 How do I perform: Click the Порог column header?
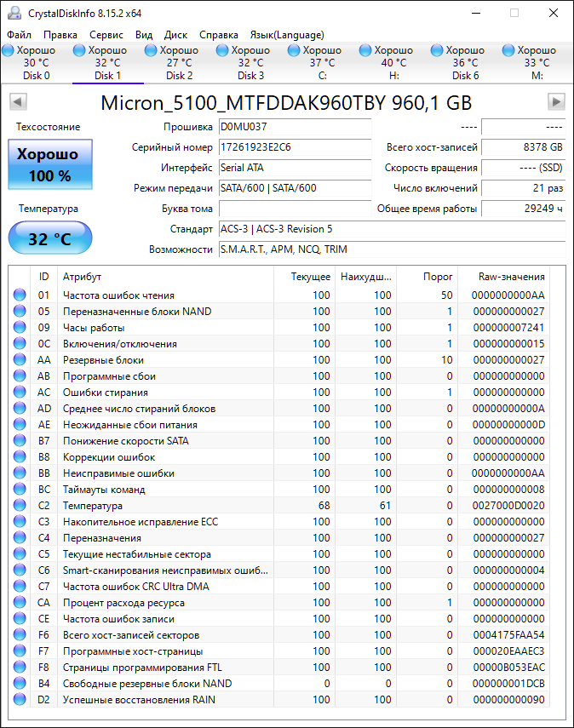point(427,277)
